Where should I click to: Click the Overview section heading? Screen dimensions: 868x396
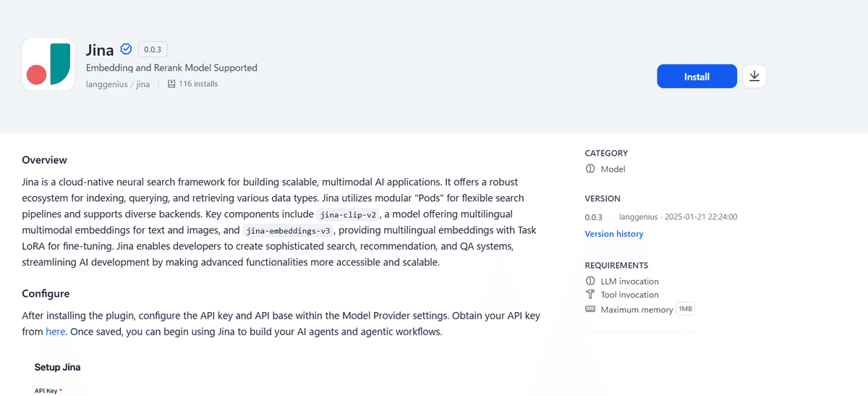click(x=44, y=160)
